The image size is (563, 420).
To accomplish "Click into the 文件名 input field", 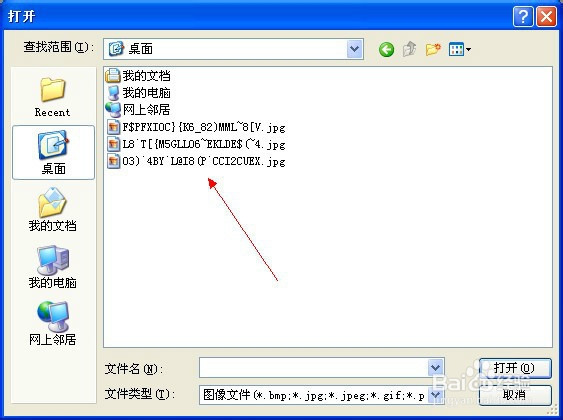I will tap(322, 368).
